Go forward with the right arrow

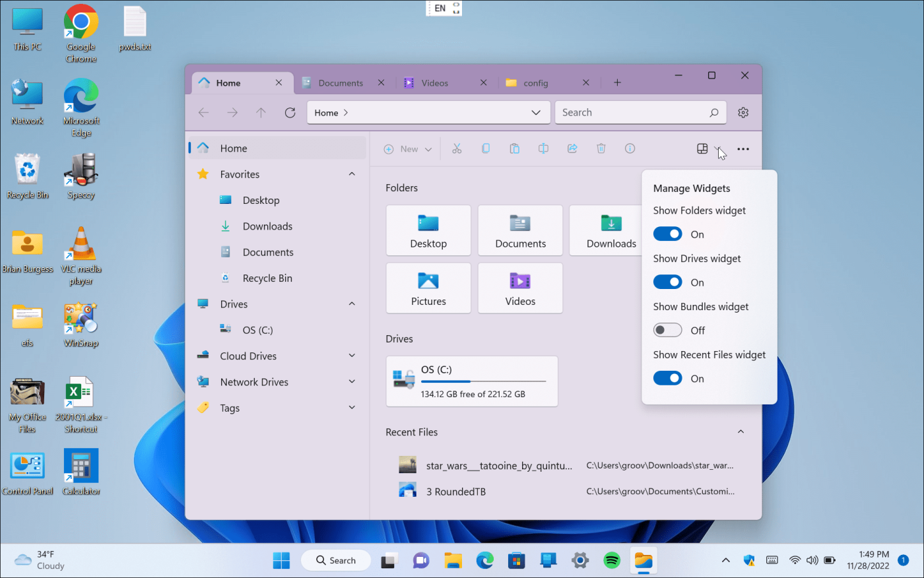click(232, 113)
